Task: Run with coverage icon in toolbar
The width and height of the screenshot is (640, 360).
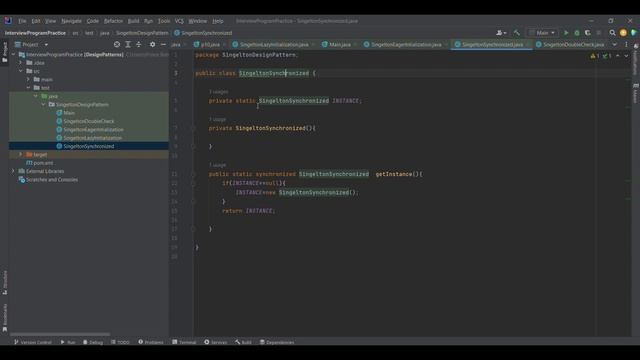Action: [588, 33]
